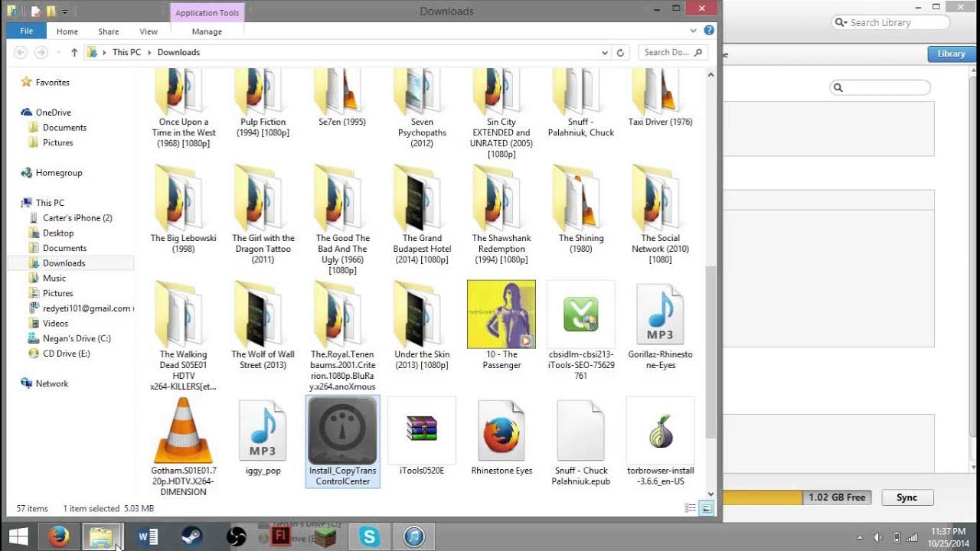The width and height of the screenshot is (980, 551).
Task: Open Quick Access Toolbar dropdown
Action: coord(65,11)
